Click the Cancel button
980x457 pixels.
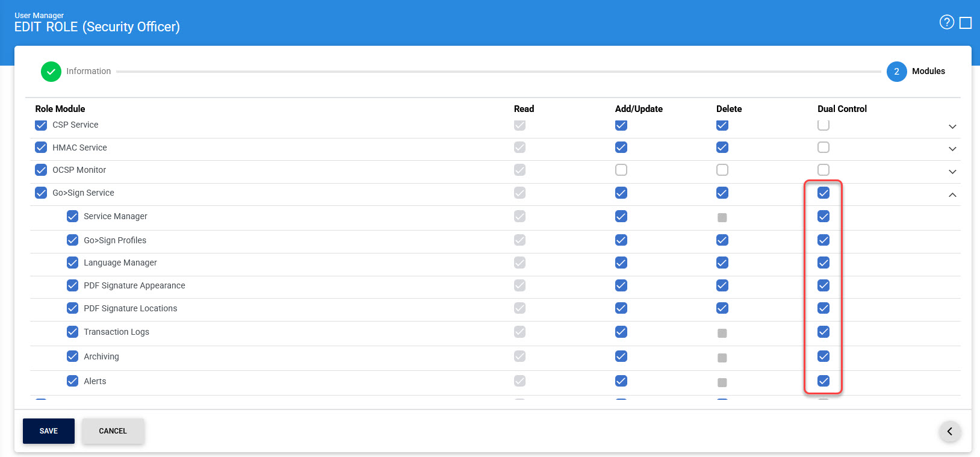(113, 431)
